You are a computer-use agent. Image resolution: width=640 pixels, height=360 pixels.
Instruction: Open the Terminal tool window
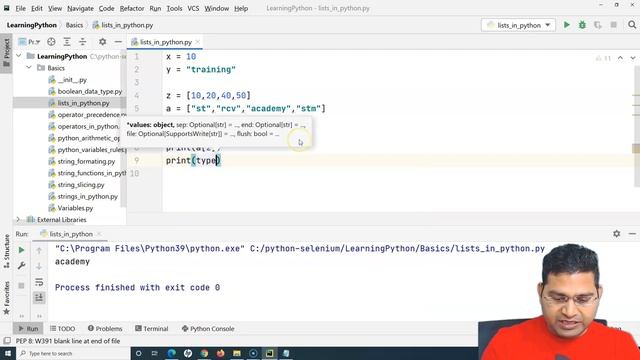pyautogui.click(x=151, y=329)
